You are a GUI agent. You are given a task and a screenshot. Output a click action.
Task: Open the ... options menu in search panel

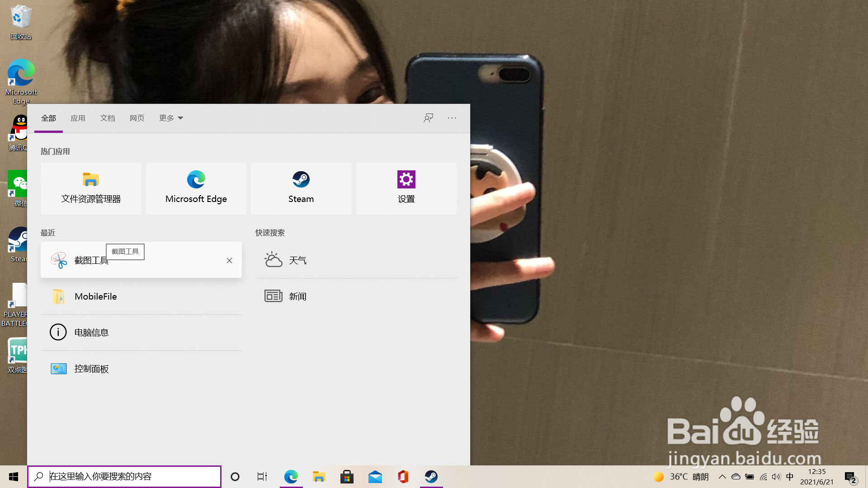click(452, 118)
